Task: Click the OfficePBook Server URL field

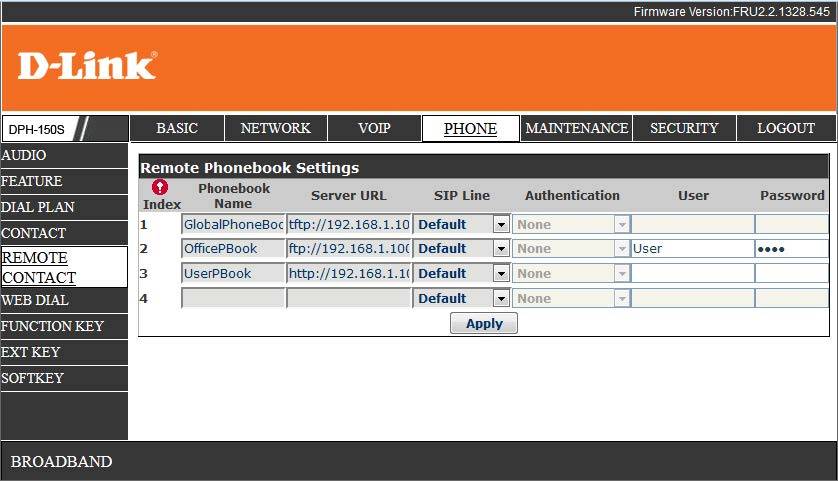Action: [x=349, y=249]
